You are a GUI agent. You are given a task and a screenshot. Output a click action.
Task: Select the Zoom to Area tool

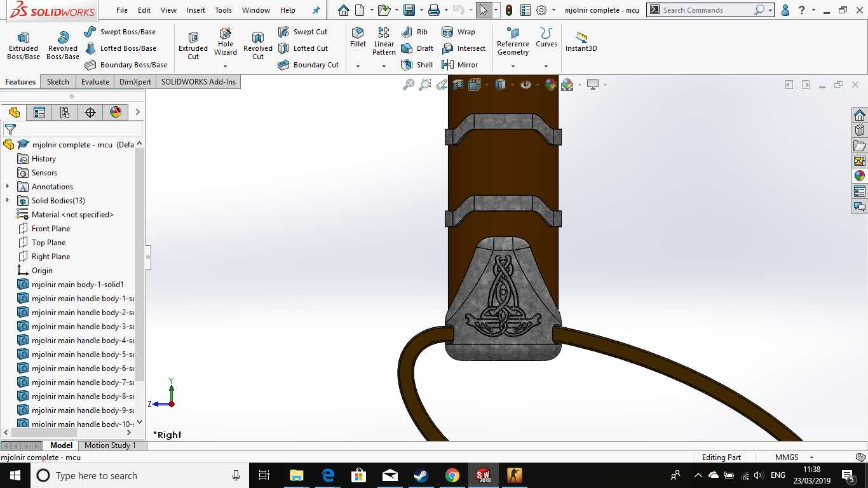[x=425, y=85]
